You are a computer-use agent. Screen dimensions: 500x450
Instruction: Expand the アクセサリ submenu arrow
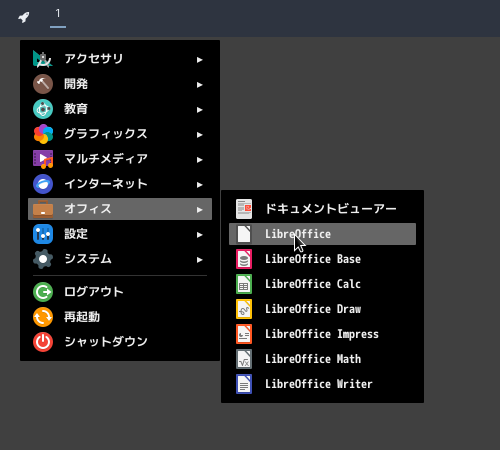(x=199, y=60)
